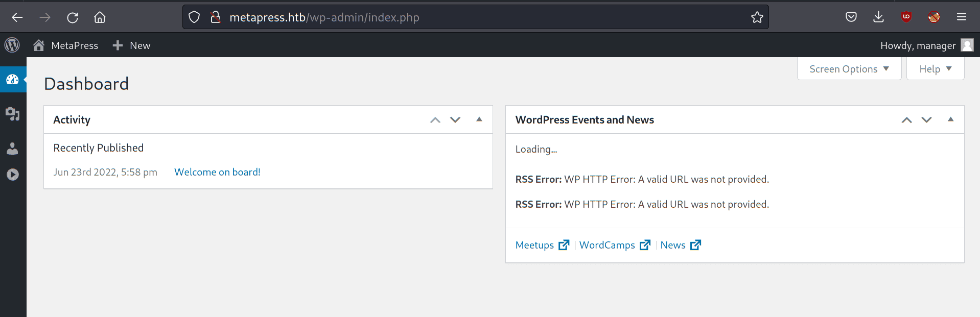Open the Welcome on board! post
980x317 pixels.
point(217,172)
